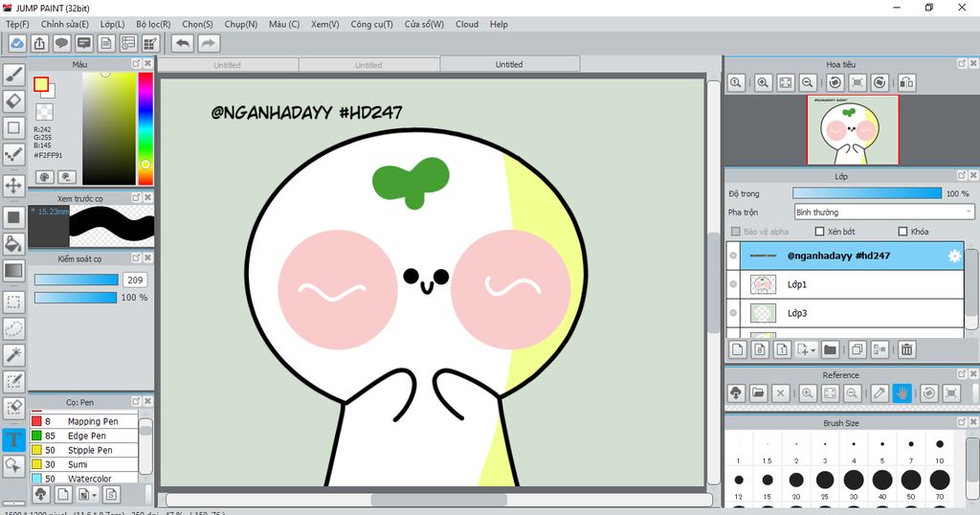The image size is (980, 515).
Task: Open the Lớp(L) menu
Action: point(113,24)
